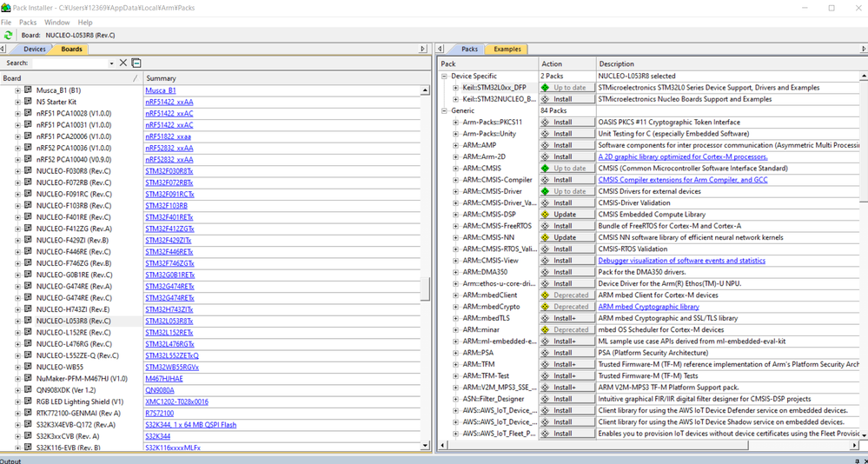Screen dimensions: 868x464
Task: Click the Pack Installer app icon in title bar
Action: (6, 9)
